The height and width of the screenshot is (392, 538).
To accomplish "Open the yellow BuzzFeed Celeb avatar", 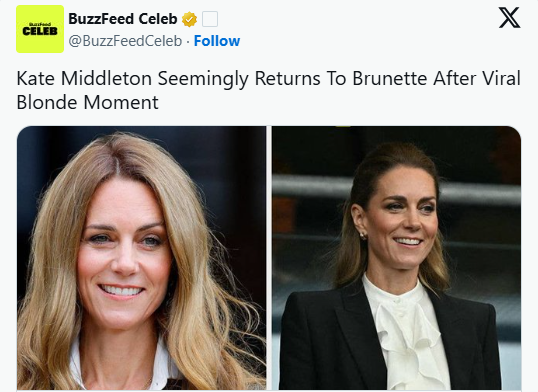I will 40,29.
